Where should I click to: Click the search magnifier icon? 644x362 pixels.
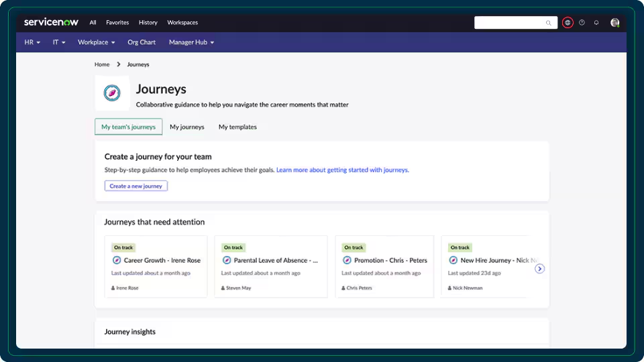click(x=548, y=23)
